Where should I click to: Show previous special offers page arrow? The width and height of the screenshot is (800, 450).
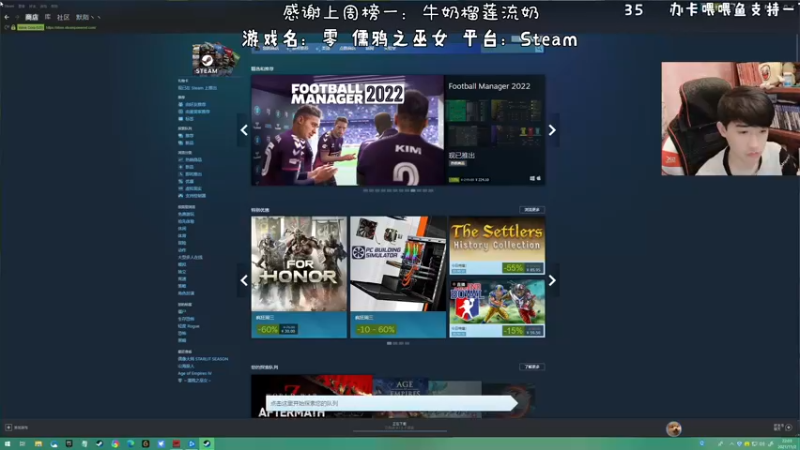(244, 280)
